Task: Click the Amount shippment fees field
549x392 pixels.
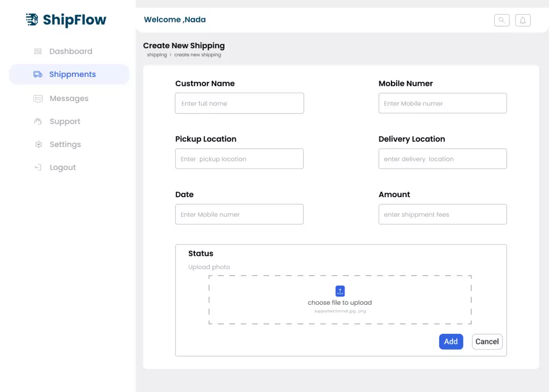Action: [442, 214]
